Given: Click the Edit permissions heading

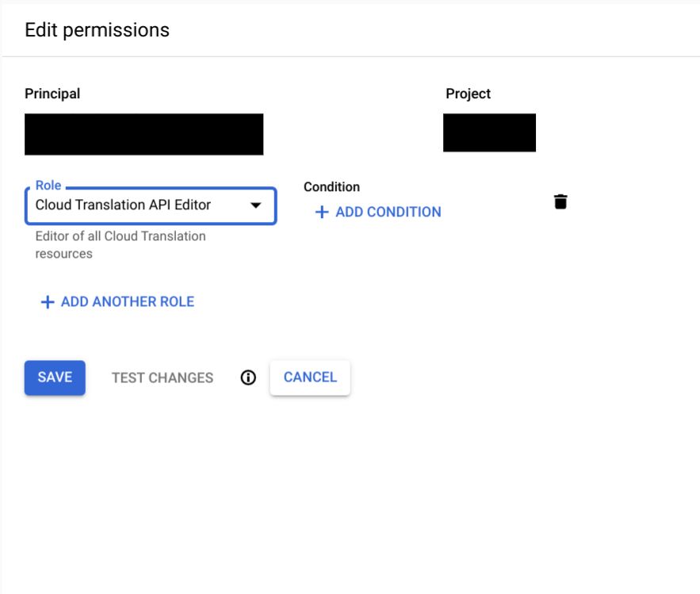Looking at the screenshot, I should (x=98, y=30).
